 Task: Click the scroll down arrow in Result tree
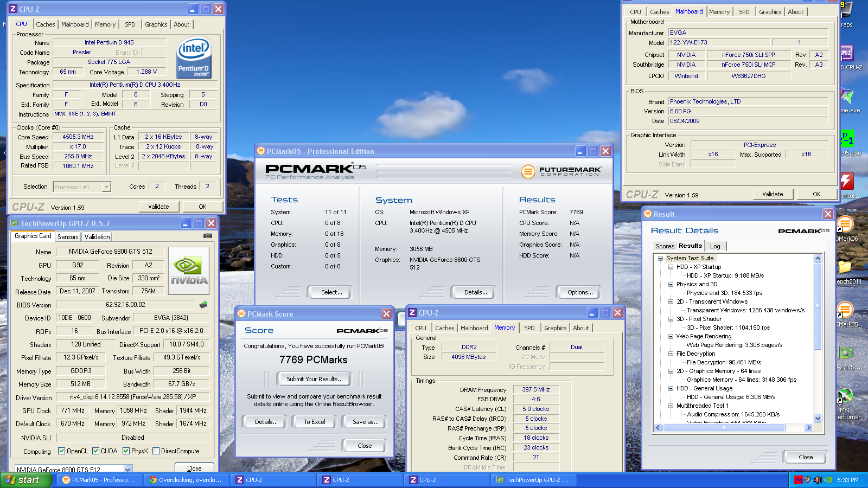pos(818,418)
